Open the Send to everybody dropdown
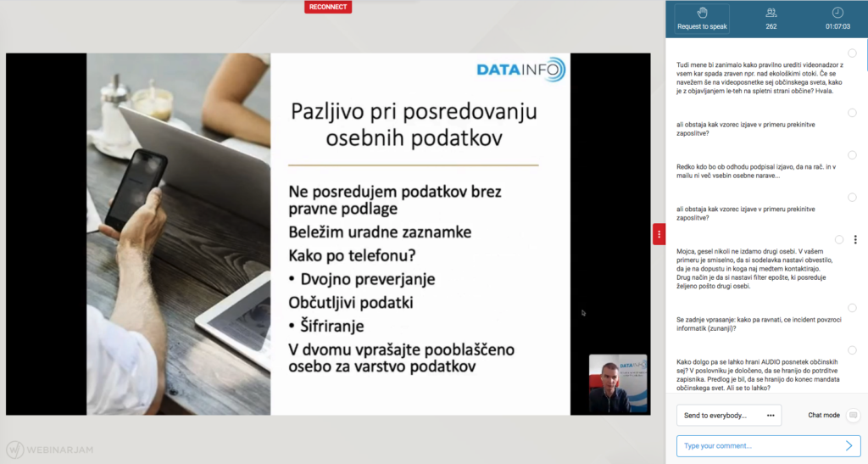 [729, 415]
